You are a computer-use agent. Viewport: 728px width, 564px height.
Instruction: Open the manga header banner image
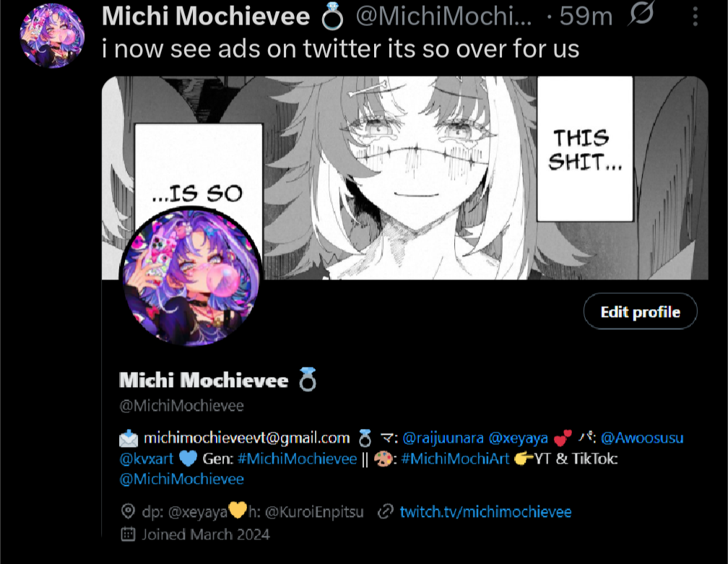pos(405,178)
